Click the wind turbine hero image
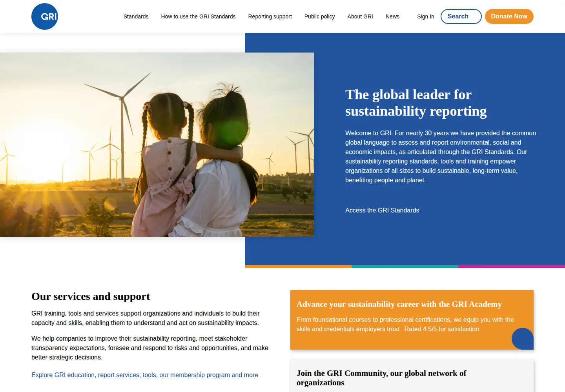This screenshot has height=392, width=565. [157, 145]
